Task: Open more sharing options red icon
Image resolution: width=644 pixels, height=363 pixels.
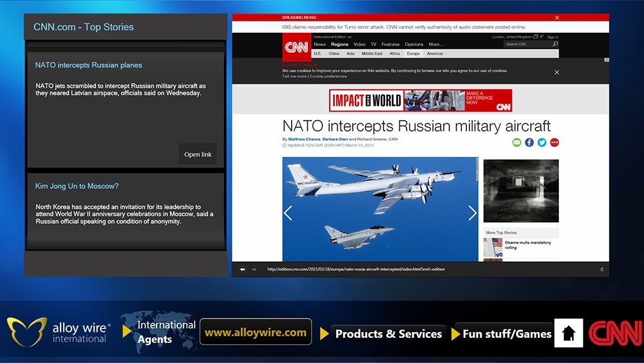Action: click(x=554, y=142)
